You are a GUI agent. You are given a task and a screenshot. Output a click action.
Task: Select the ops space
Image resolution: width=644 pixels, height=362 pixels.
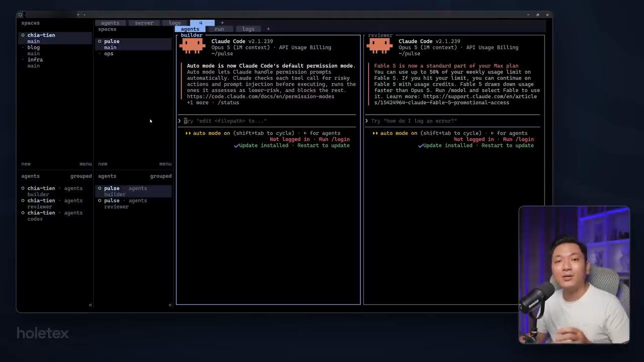pos(109,54)
